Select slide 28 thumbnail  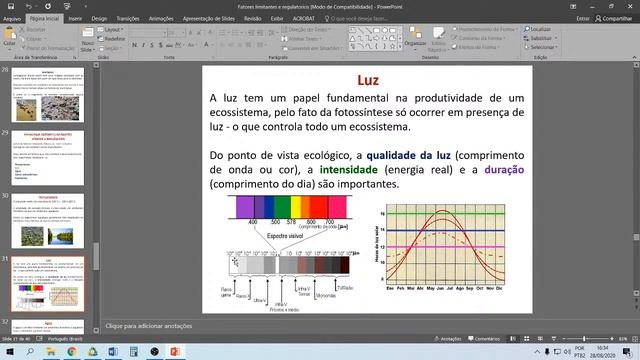[x=48, y=95]
